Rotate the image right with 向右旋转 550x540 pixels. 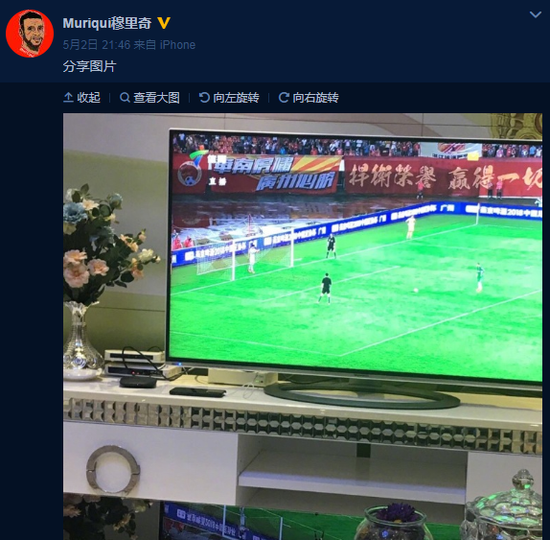(316, 98)
